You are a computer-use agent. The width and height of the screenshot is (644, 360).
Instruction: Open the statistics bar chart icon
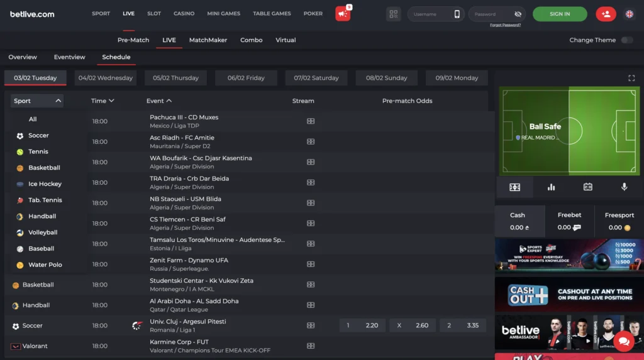point(551,187)
